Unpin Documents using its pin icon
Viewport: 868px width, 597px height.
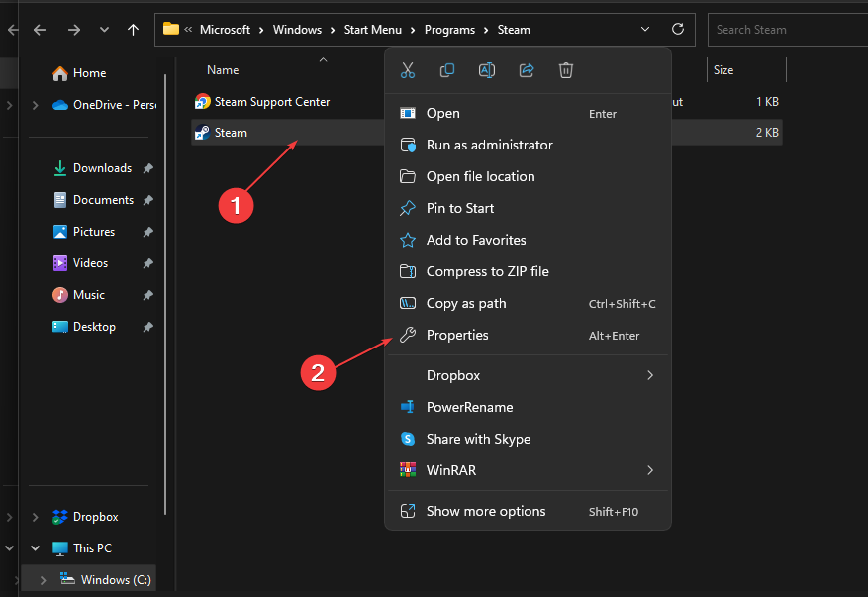[x=147, y=200]
